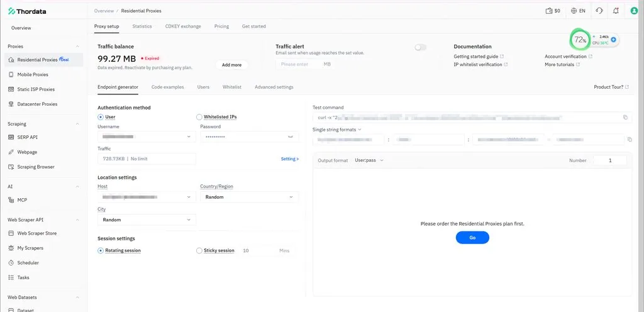
Task: Open the Host dropdown
Action: 147,197
